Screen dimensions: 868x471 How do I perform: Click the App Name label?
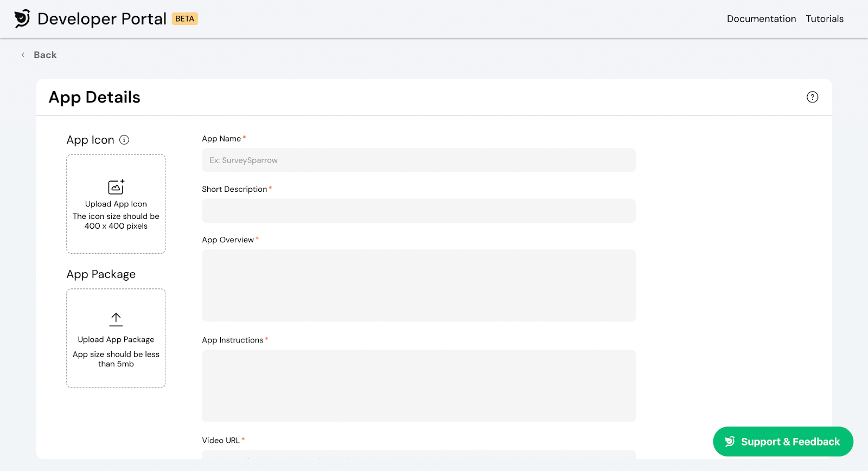pos(221,139)
